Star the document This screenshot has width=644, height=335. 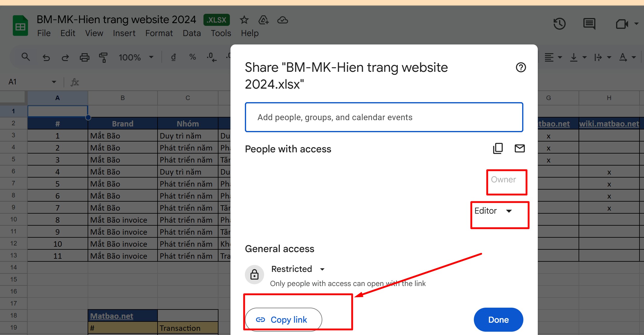tap(244, 20)
